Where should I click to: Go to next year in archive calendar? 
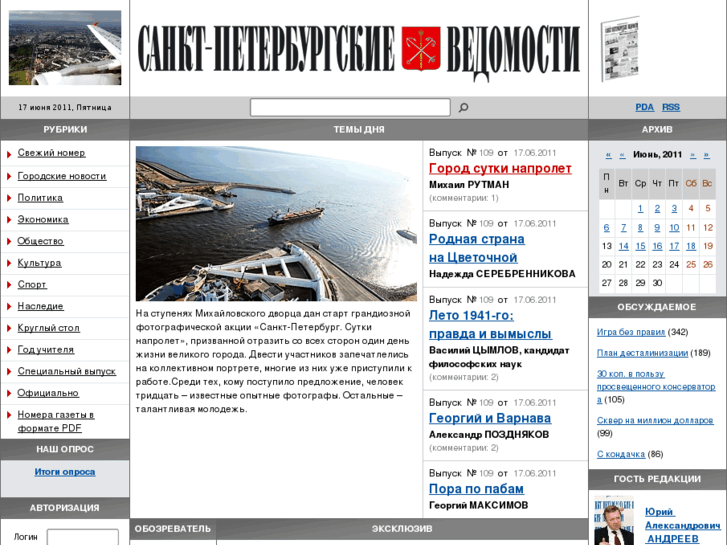click(x=707, y=154)
